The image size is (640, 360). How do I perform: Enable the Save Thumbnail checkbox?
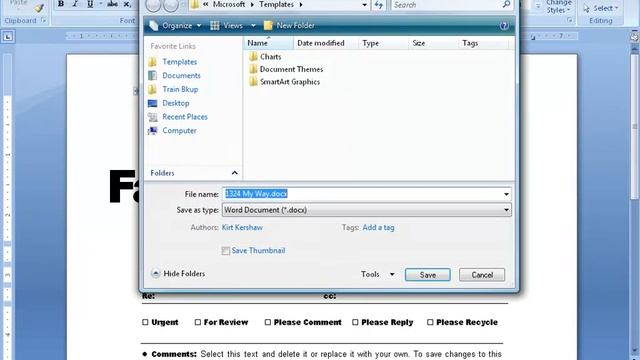[x=225, y=251]
